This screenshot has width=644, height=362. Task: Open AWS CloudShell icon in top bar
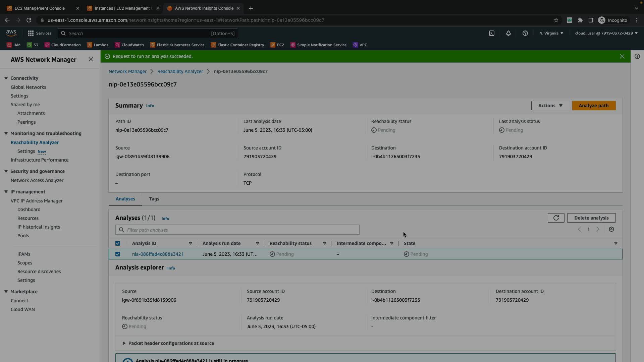[492, 33]
